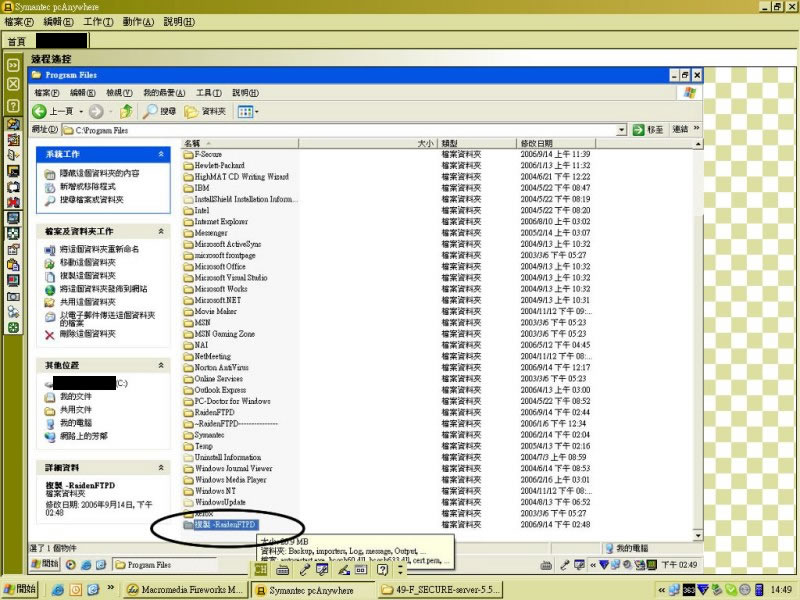
Task: Collapse the 詳細資料 panel
Action: 161,467
